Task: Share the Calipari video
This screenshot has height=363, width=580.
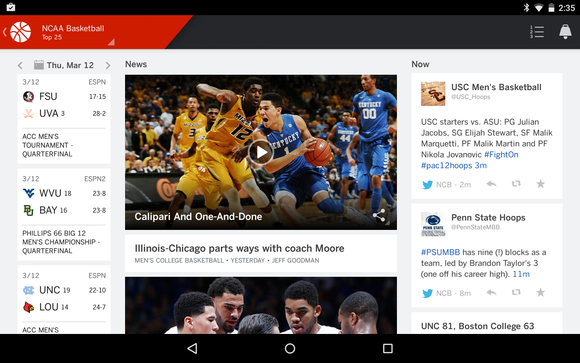Action: pyautogui.click(x=379, y=215)
